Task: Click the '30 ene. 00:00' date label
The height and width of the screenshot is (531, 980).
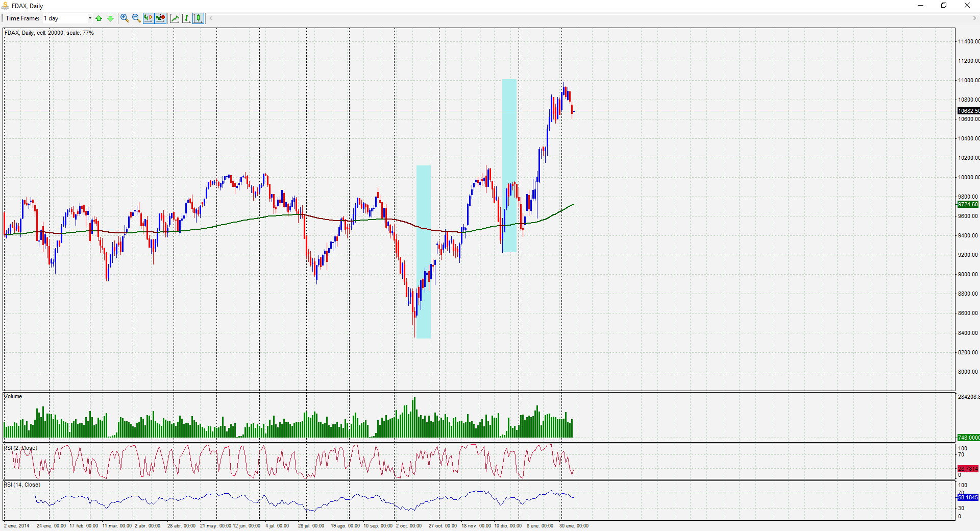Action: (574, 525)
